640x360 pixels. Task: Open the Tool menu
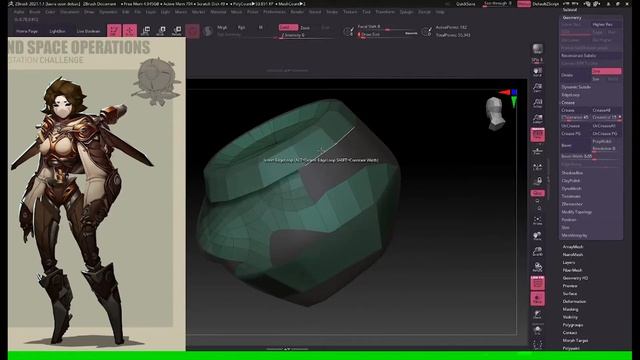pos(366,12)
